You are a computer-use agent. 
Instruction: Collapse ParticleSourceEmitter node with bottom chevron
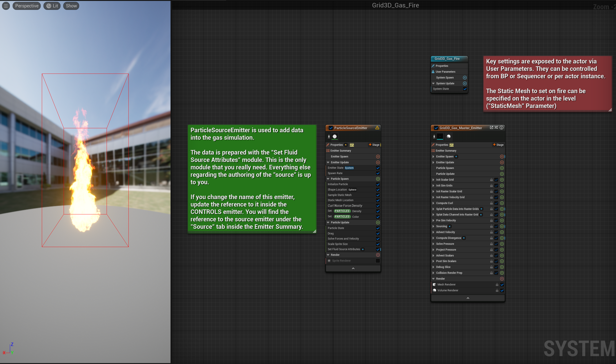(x=353, y=268)
